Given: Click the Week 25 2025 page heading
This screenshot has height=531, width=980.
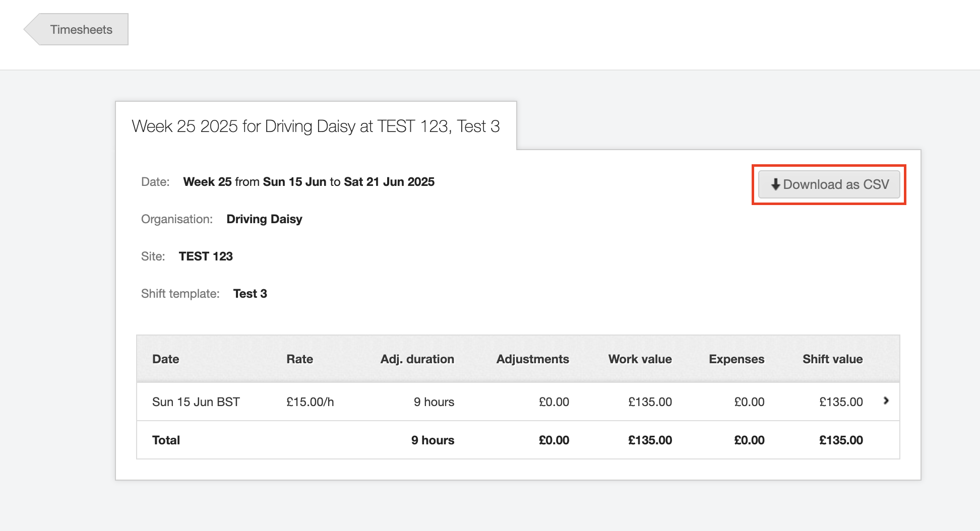Looking at the screenshot, I should coord(316,126).
